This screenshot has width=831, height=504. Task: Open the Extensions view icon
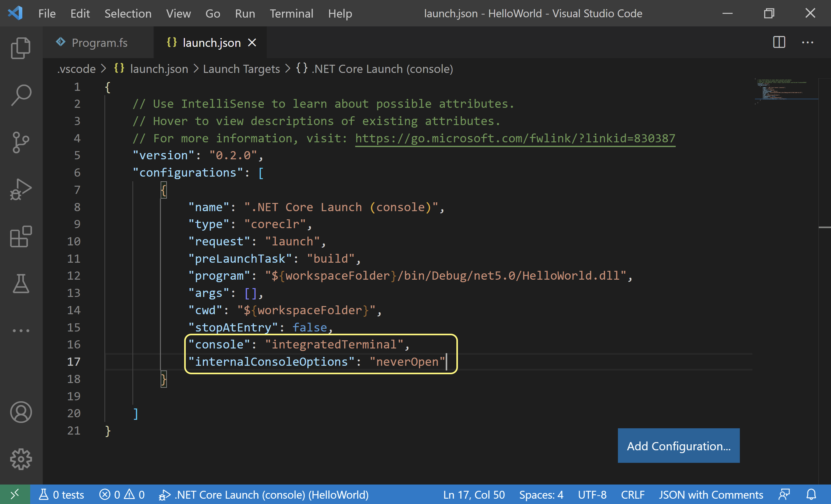coord(21,237)
